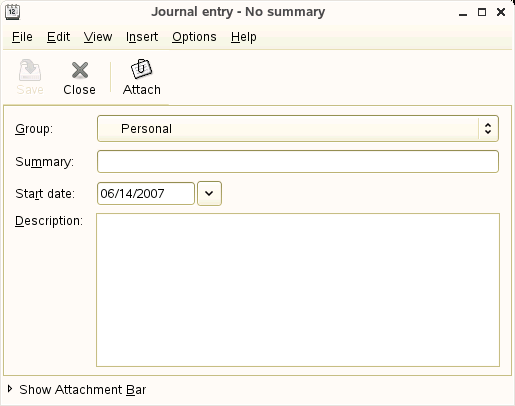This screenshot has height=406, width=515.
Task: Maximize the Journal entry window
Action: pyautogui.click(x=482, y=12)
